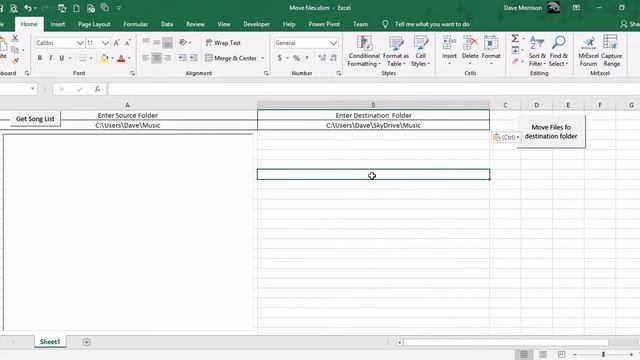Adjust the zoom slider handle
640x360 pixels.
coord(603,354)
